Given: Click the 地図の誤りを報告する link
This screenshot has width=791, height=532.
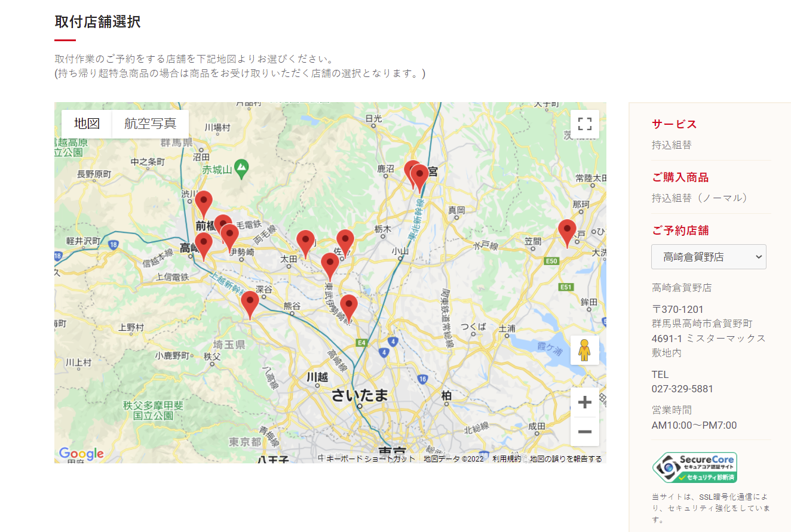Looking at the screenshot, I should click(x=565, y=459).
